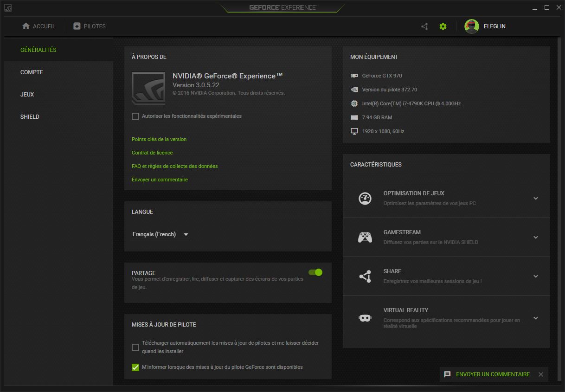This screenshot has width=565, height=392.
Task: Open the Langue Français dropdown
Action: click(161, 234)
